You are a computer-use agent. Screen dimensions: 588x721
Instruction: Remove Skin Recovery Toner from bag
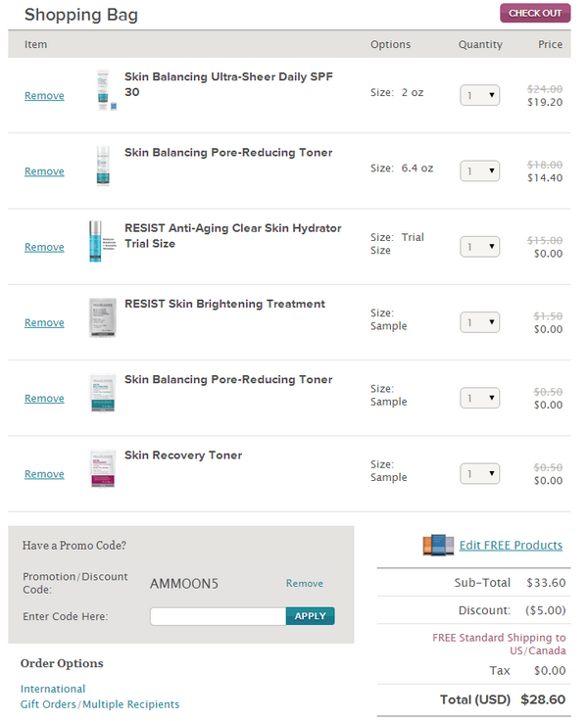tap(44, 474)
